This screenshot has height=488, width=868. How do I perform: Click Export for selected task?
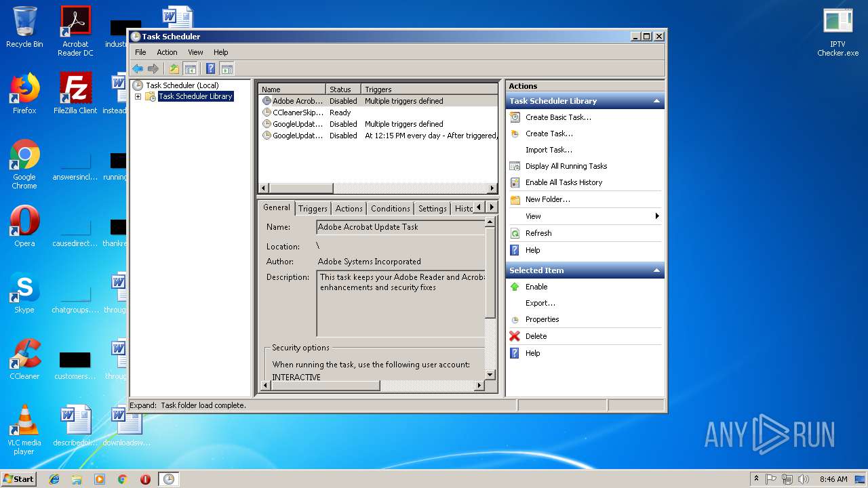[540, 303]
